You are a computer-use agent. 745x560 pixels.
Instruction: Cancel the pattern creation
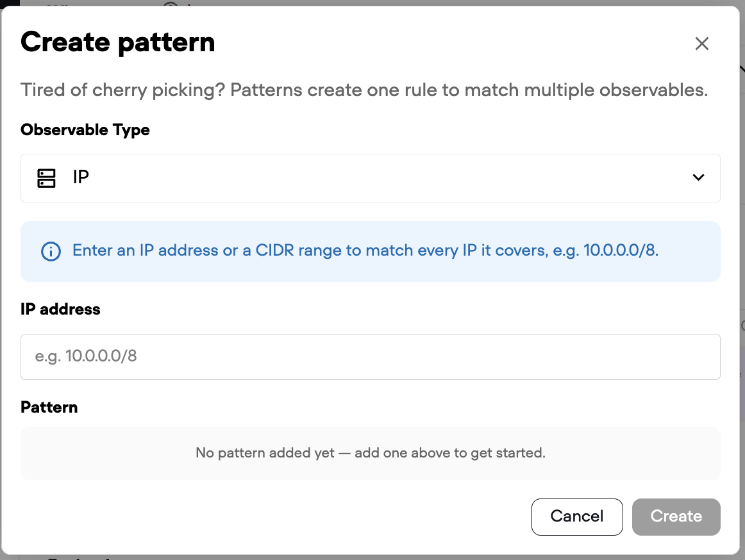tap(577, 516)
